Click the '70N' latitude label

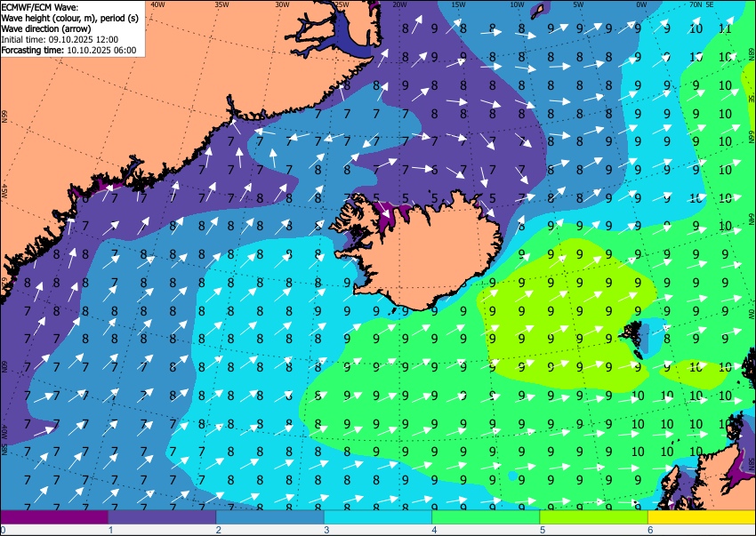[x=696, y=4]
